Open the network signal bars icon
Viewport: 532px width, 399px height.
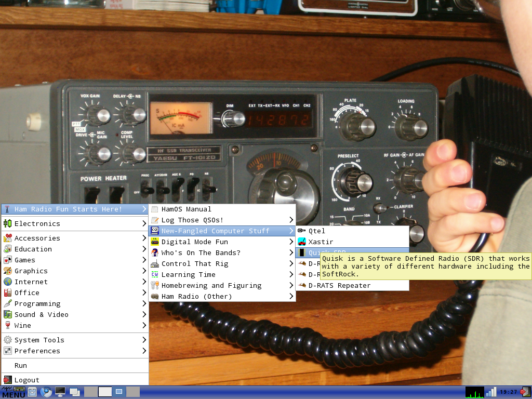(x=491, y=392)
